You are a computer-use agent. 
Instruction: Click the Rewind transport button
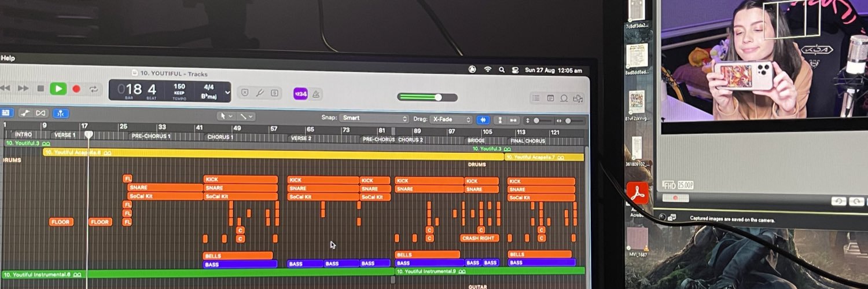pos(5,88)
